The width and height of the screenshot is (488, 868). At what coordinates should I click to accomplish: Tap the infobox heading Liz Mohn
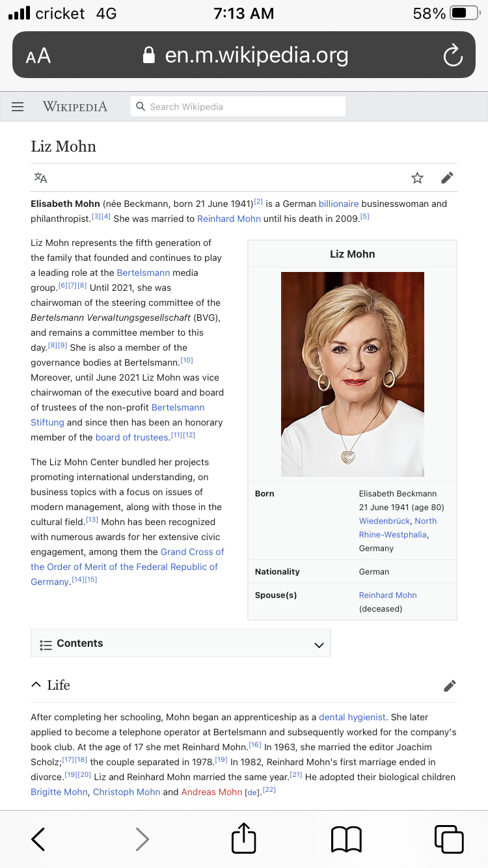point(353,254)
